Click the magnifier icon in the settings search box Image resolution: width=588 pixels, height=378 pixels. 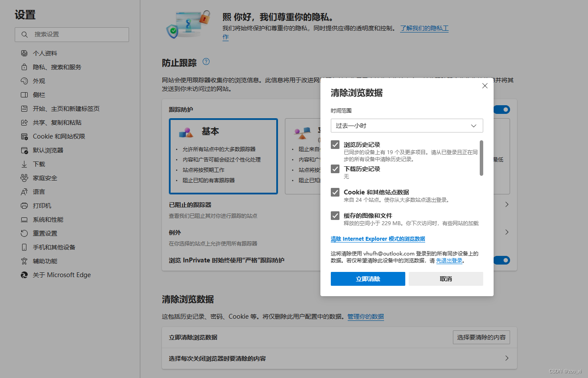[x=25, y=35]
